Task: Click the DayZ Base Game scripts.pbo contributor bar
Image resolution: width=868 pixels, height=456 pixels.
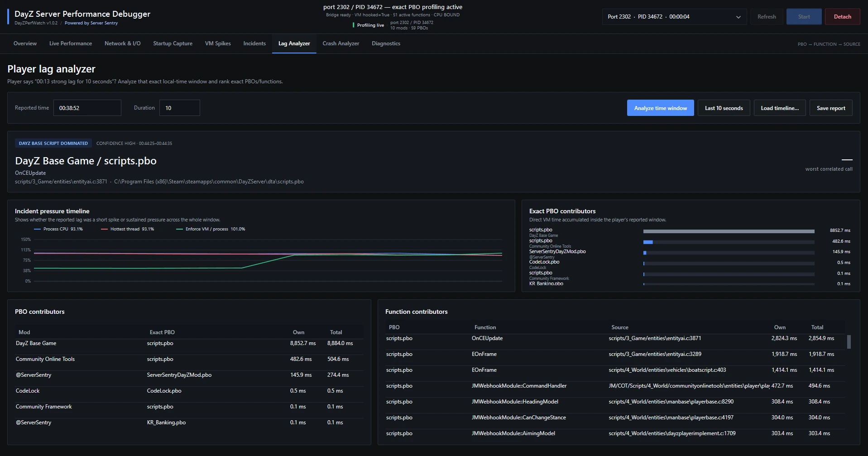Action: pyautogui.click(x=729, y=231)
